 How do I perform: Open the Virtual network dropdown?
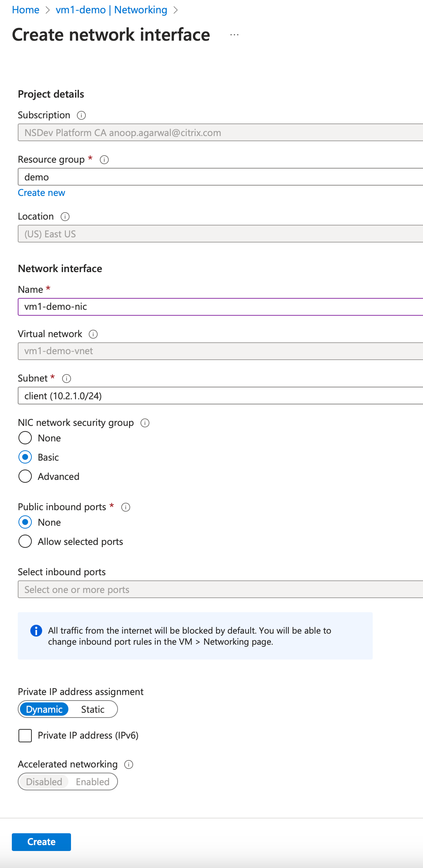pyautogui.click(x=220, y=351)
